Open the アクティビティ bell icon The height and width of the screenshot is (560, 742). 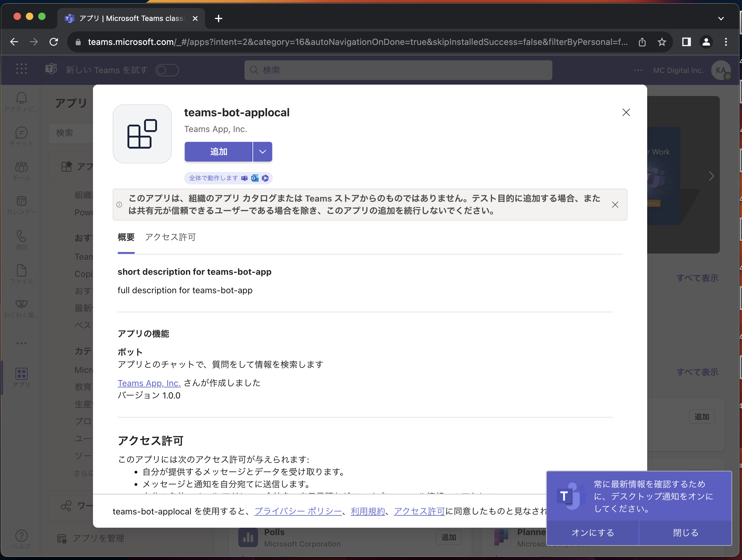point(22,102)
